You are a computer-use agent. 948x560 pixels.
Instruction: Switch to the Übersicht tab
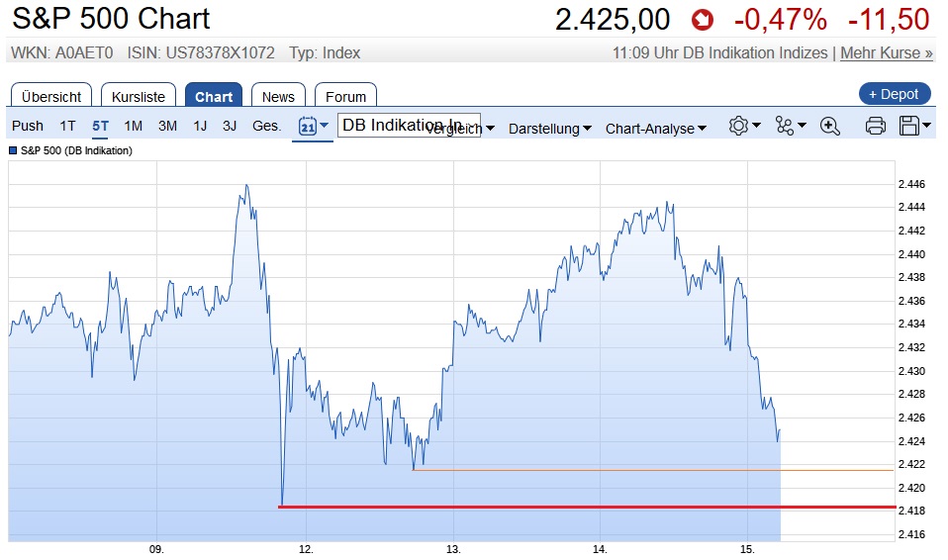[51, 96]
